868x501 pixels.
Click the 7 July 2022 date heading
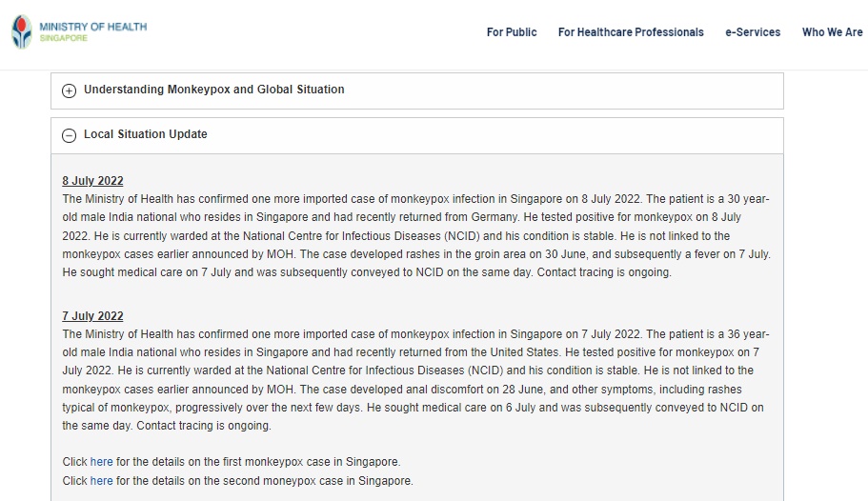[x=92, y=316]
